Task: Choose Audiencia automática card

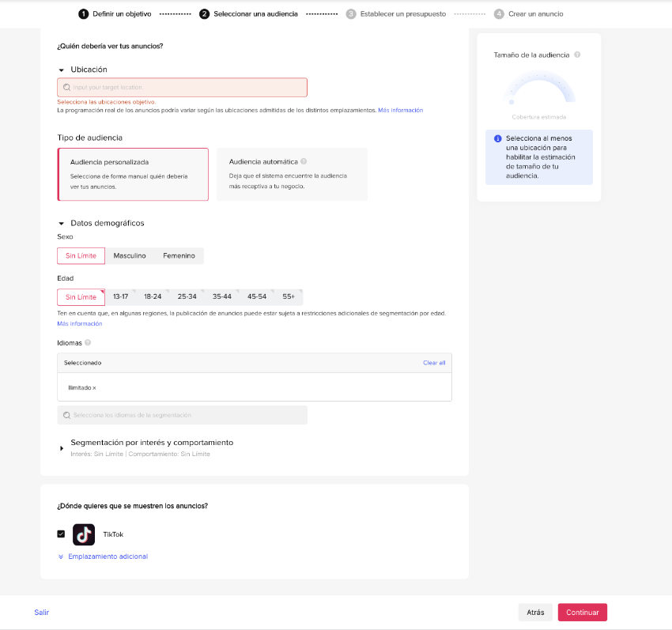Action: 292,174
